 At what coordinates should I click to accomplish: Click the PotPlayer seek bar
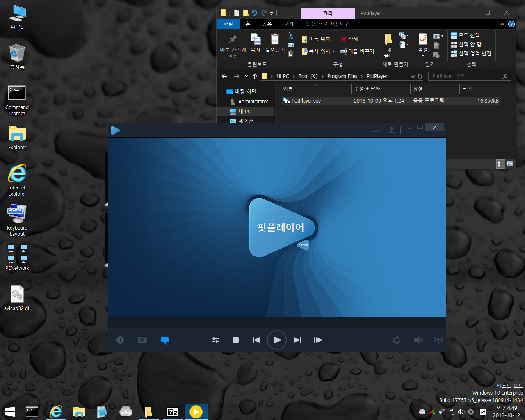click(x=277, y=322)
